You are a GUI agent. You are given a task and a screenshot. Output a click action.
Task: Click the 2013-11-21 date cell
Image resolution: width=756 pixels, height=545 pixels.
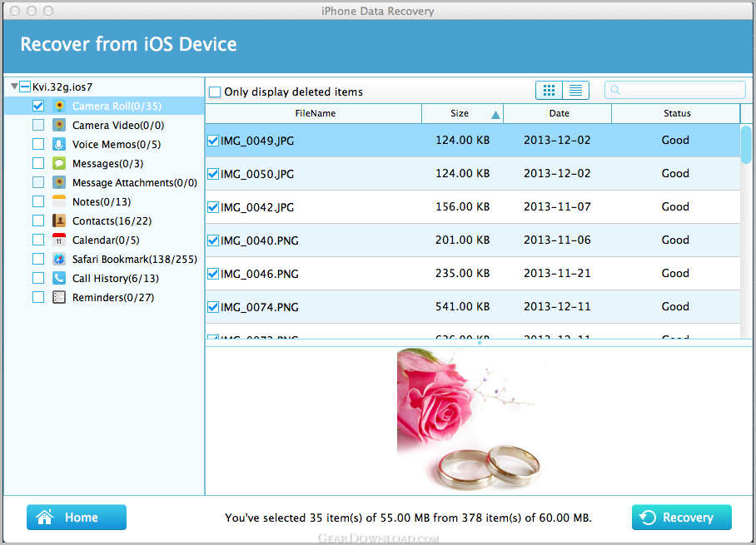point(557,273)
